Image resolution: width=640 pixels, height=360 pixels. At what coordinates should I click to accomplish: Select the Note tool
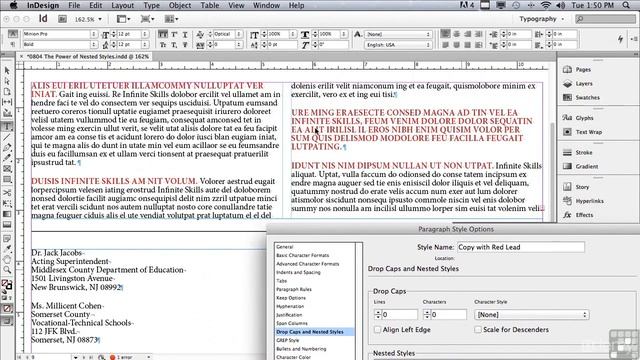(x=7, y=238)
